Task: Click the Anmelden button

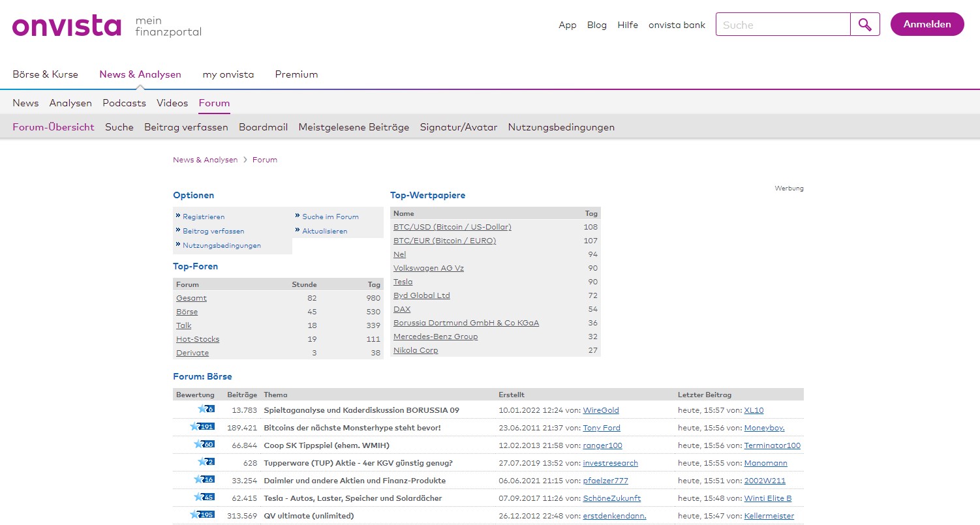Action: 927,24
